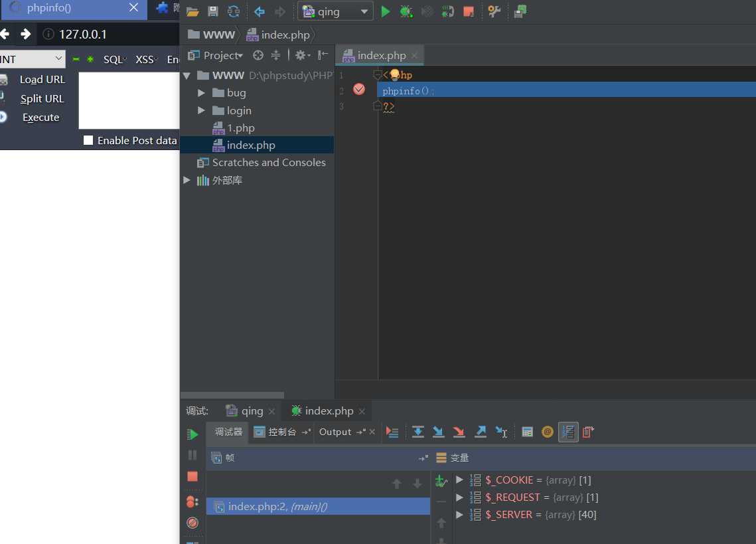This screenshot has height=544, width=756.
Task: Click the phpinfo() code line
Action: [x=408, y=91]
